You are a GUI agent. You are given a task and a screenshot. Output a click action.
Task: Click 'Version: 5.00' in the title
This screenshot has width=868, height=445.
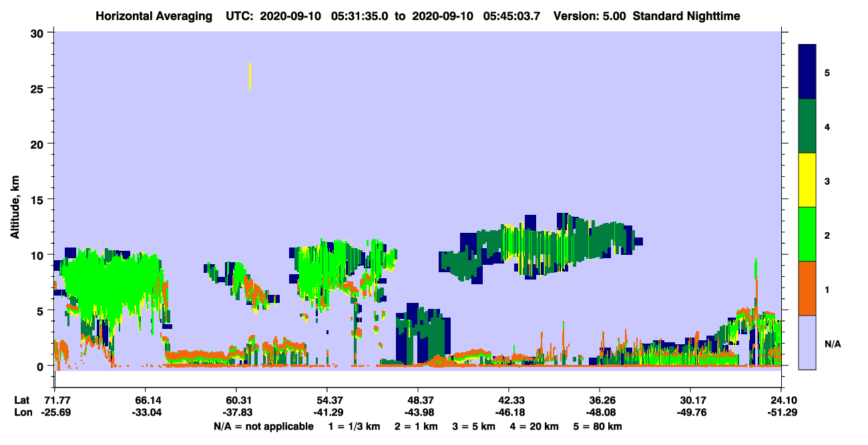pyautogui.click(x=590, y=16)
